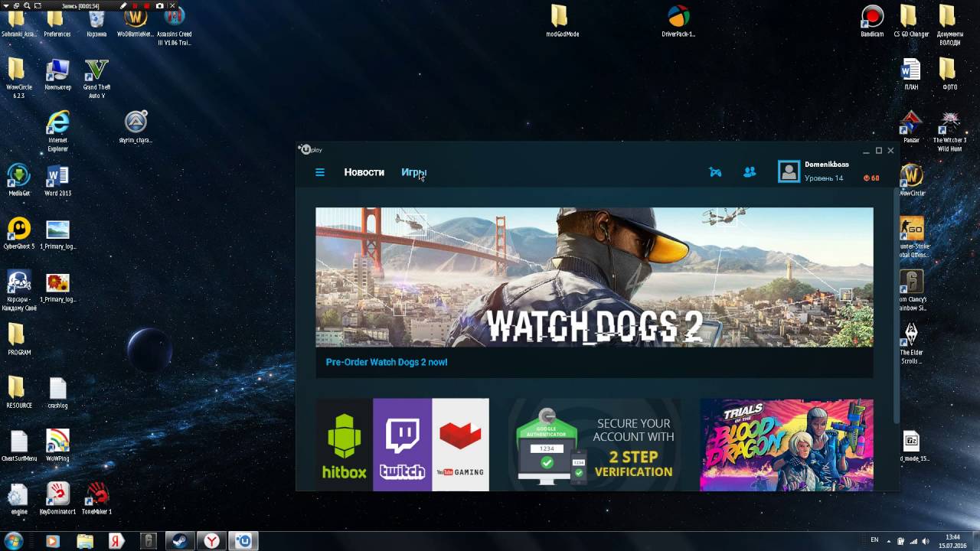Select the skyrim_chara desktop icon
Screen dimensions: 980x551
(x=136, y=127)
